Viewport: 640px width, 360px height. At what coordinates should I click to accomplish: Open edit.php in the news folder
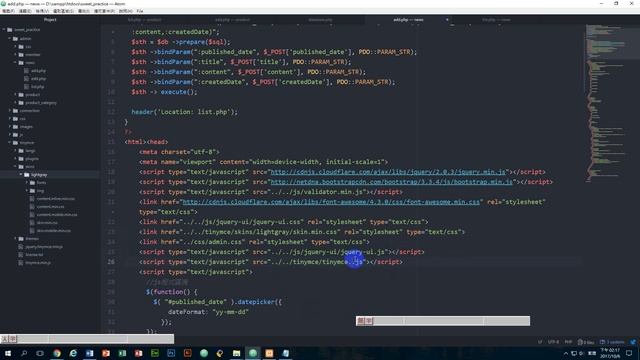click(38, 79)
